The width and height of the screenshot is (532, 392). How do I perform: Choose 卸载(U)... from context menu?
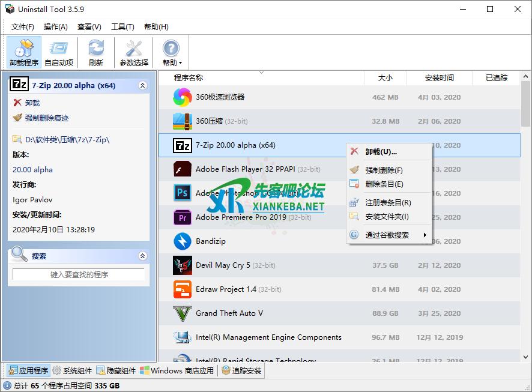pos(381,152)
